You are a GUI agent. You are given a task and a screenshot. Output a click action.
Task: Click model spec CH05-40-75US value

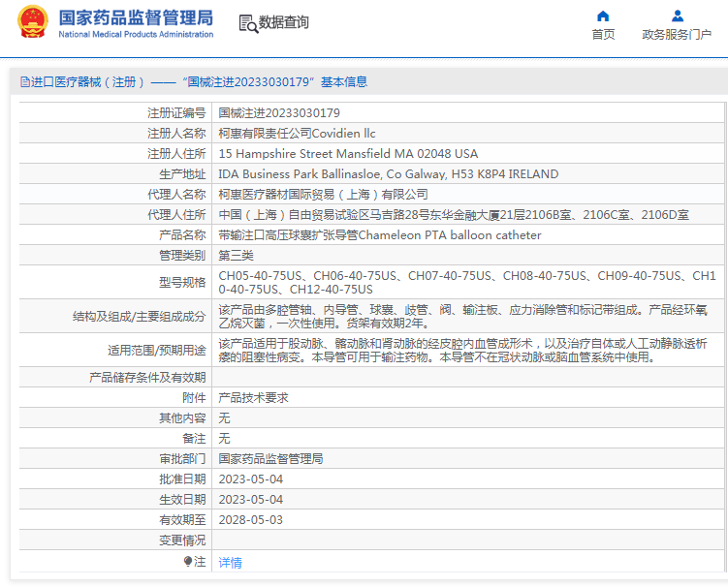[x=467, y=283]
